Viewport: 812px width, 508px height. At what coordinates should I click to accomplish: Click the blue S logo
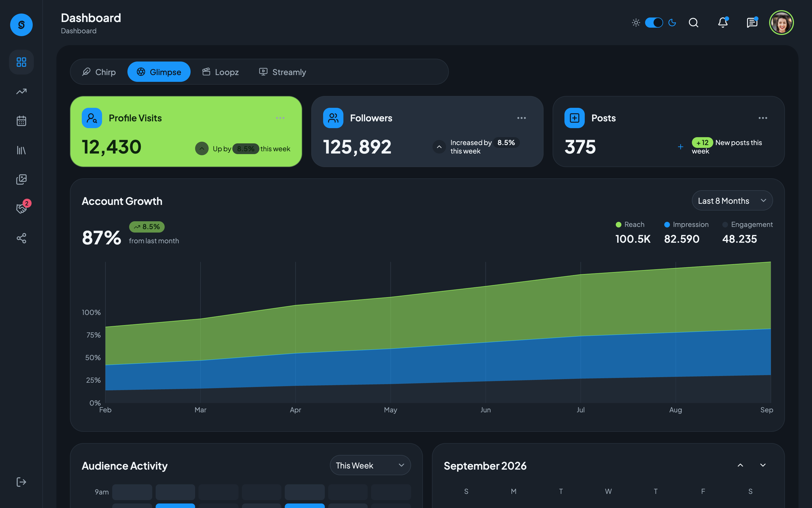click(21, 25)
